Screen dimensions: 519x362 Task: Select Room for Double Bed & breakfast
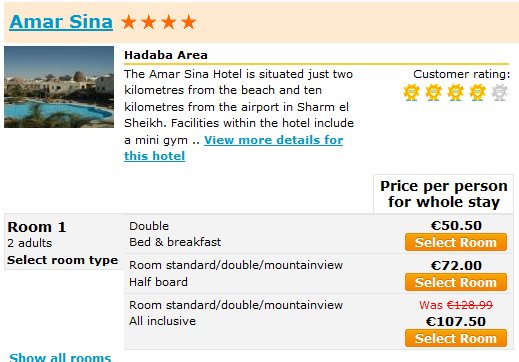pyautogui.click(x=456, y=242)
